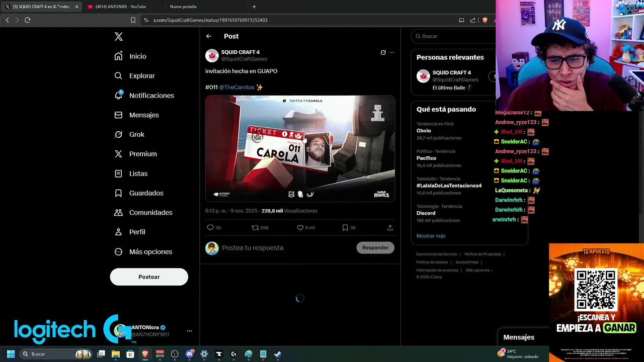Open Política de Privacidad link
The width and height of the screenshot is (644, 362).
pyautogui.click(x=482, y=254)
